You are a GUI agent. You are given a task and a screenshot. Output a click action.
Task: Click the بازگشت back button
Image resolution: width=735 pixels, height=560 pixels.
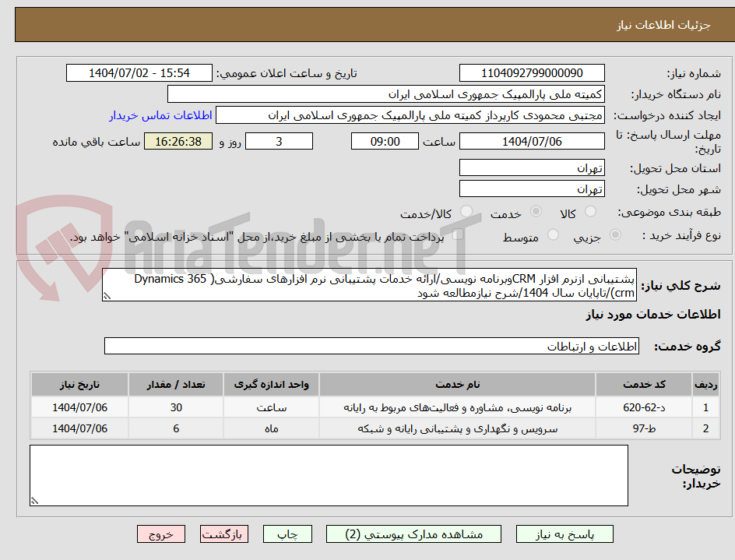224,534
